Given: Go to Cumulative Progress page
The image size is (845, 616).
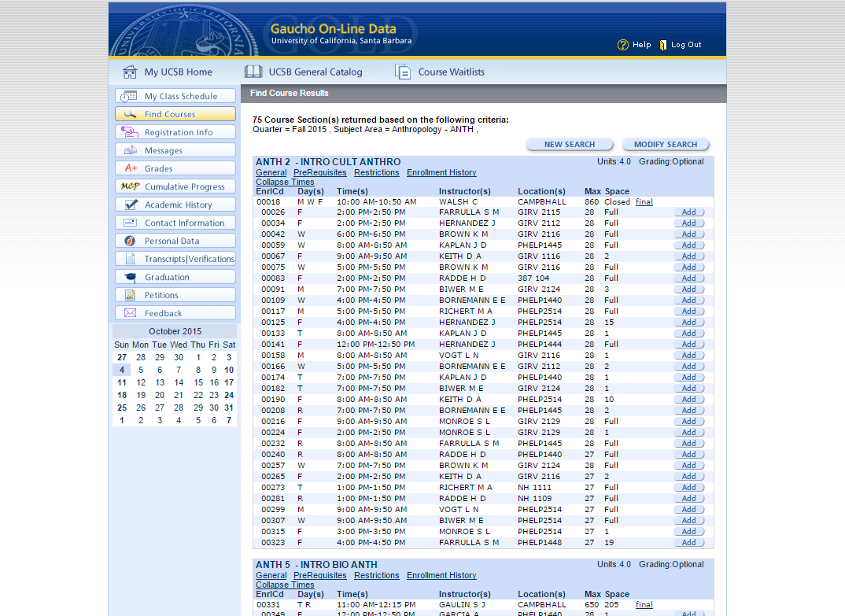Looking at the screenshot, I should point(175,186).
